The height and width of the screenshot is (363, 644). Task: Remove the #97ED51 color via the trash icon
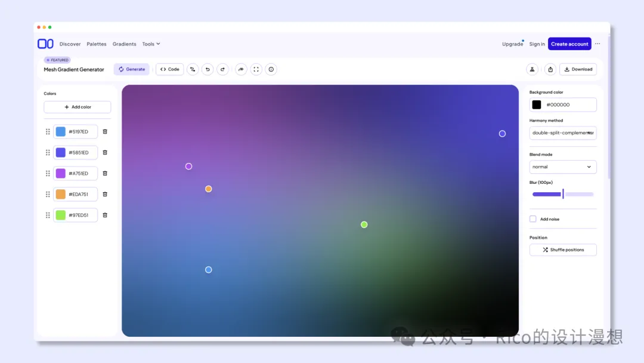105,215
